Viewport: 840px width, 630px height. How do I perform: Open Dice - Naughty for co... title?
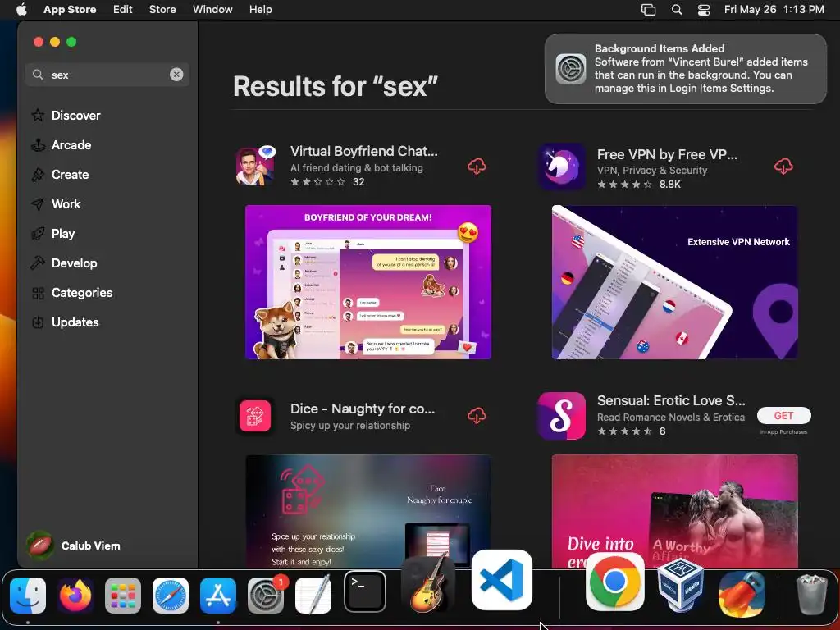[x=363, y=409]
